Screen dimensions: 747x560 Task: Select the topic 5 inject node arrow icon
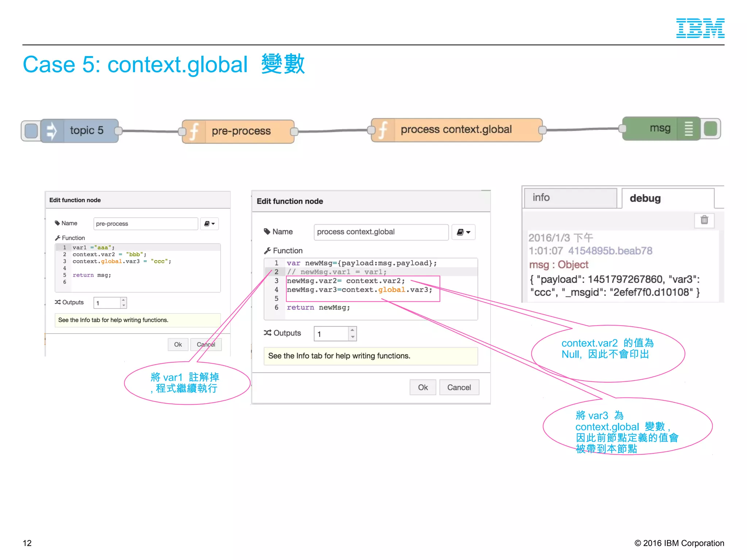coord(51,131)
